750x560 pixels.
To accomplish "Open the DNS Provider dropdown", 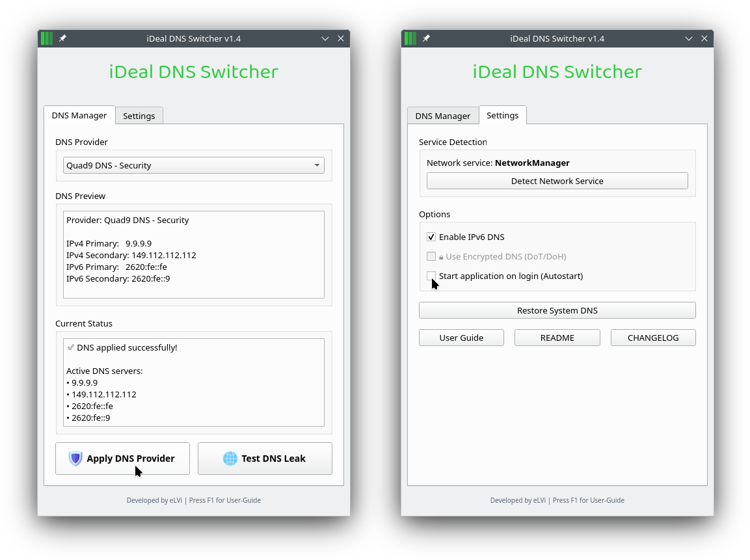I will click(194, 165).
